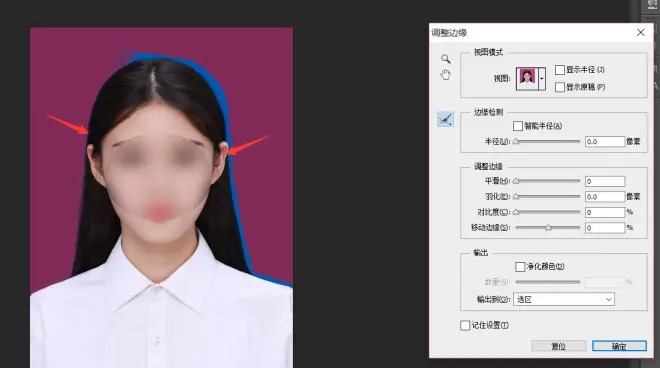Open the 视图 mode thumbnail dropdown
This screenshot has height=368, width=660.
click(542, 79)
